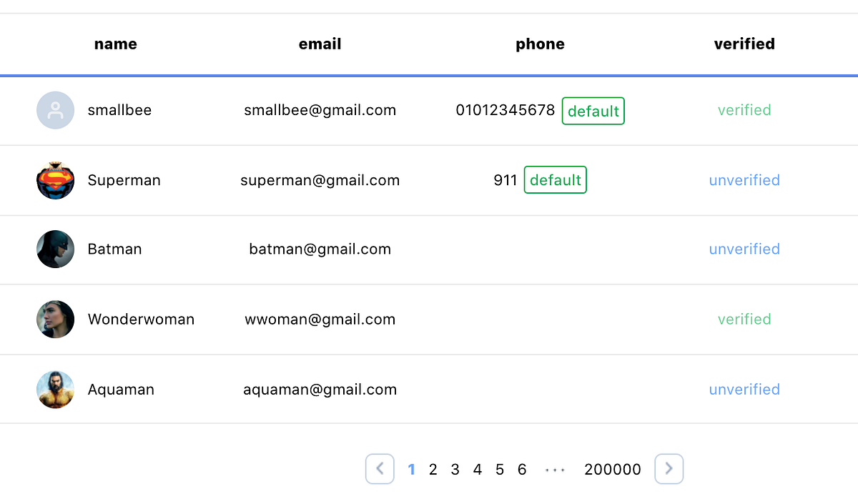Toggle Superman's unverified status
The width and height of the screenshot is (858, 504).
click(x=744, y=180)
